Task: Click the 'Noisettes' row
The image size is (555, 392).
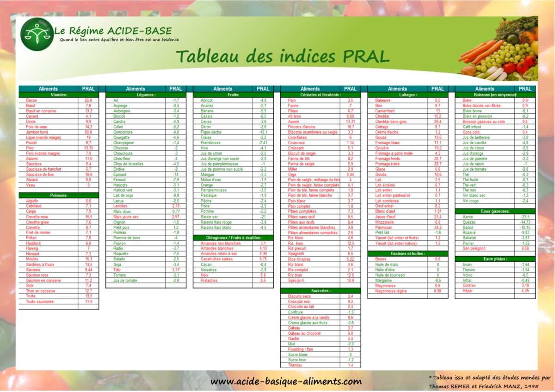Action: coord(233,269)
